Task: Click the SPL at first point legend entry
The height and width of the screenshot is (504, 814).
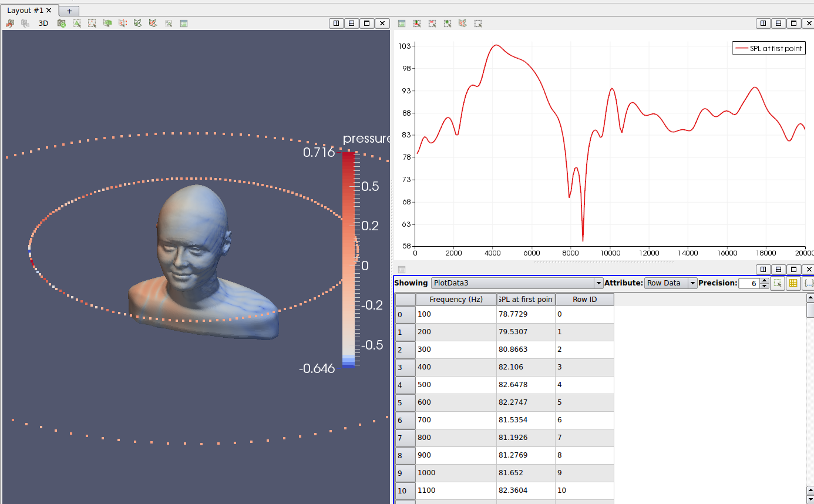Action: 769,49
